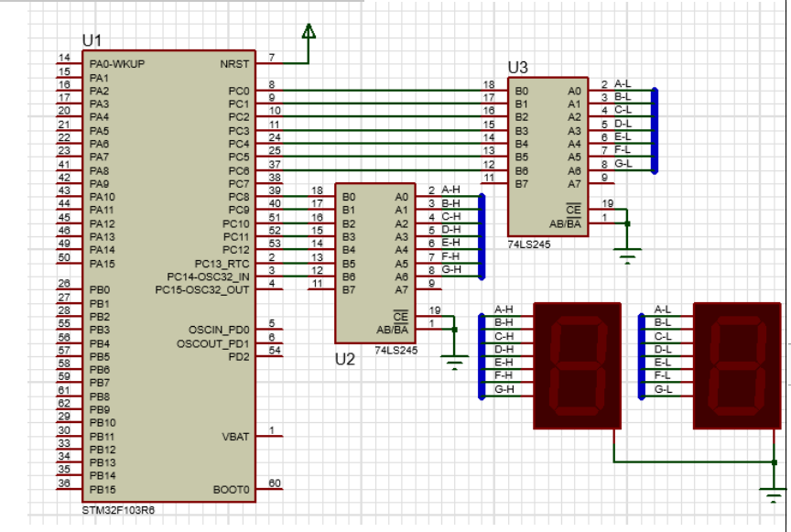Click the PC0 pin label on U1
This screenshot has width=791, height=532.
coord(239,91)
